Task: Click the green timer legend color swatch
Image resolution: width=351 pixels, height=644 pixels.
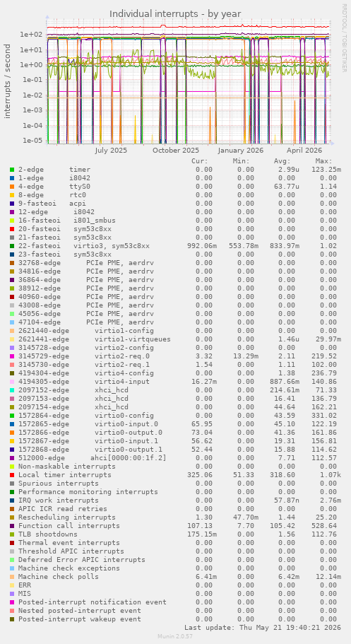Action: tap(12, 170)
